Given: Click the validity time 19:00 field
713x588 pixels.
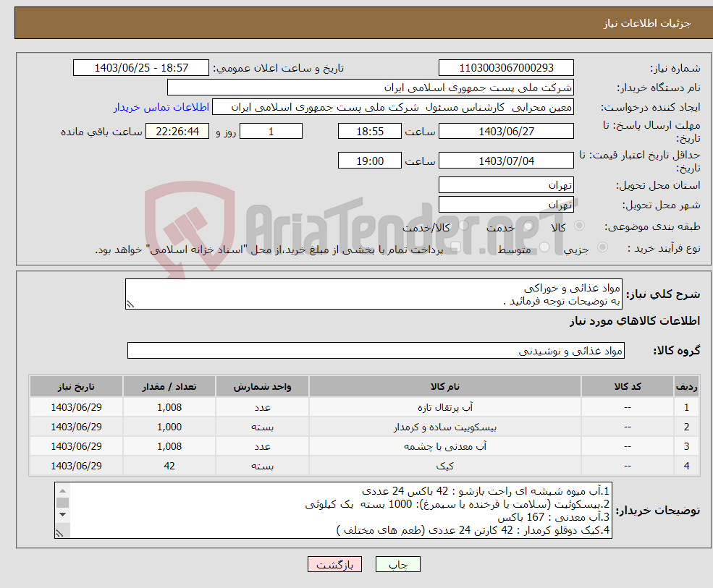Looking at the screenshot, I should (x=370, y=161).
